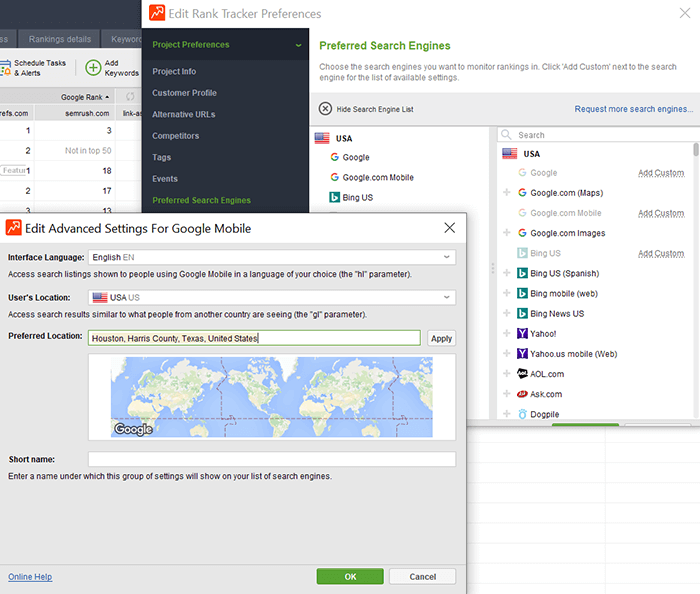The image size is (700, 594).
Task: Open Tags preferences
Action: [161, 157]
